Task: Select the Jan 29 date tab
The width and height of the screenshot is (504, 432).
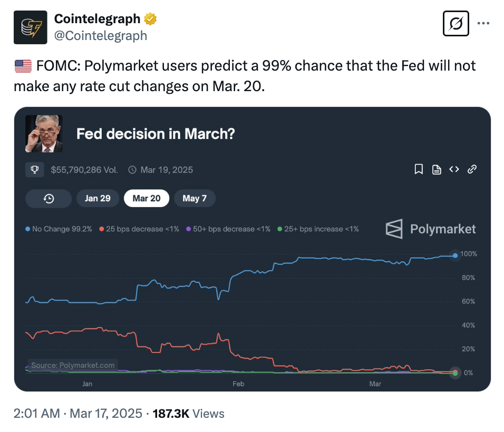Action: tap(98, 199)
